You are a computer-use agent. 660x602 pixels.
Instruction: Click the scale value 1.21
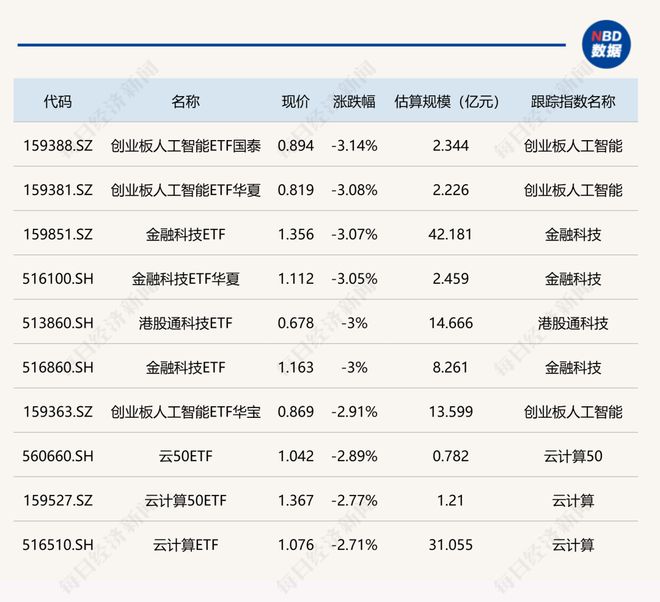450,501
